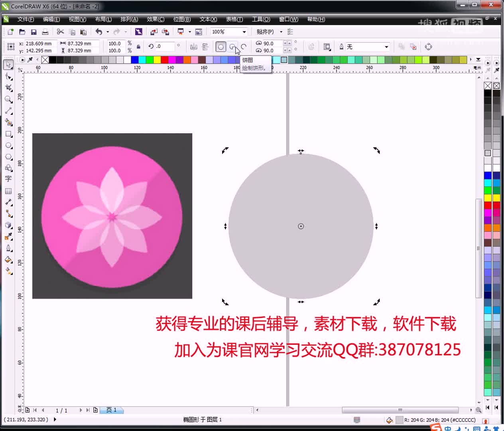Screen dimensions: 504x431
Task: Select the Pick tool in toolbox
Action: click(x=8, y=65)
